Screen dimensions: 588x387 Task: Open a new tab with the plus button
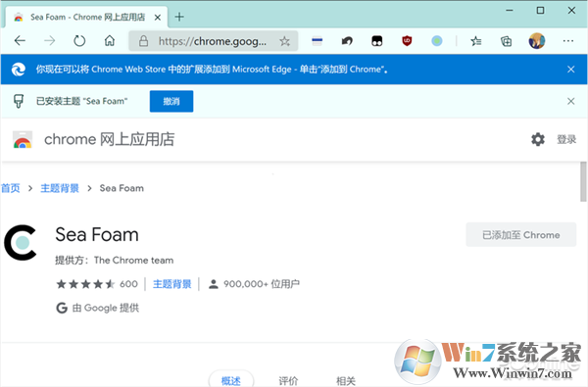[x=179, y=17]
